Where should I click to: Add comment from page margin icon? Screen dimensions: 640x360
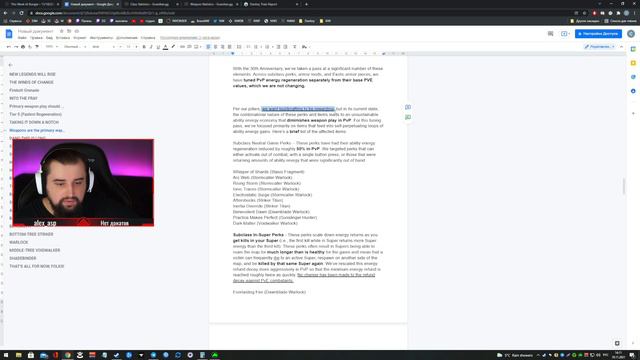pyautogui.click(x=408, y=107)
